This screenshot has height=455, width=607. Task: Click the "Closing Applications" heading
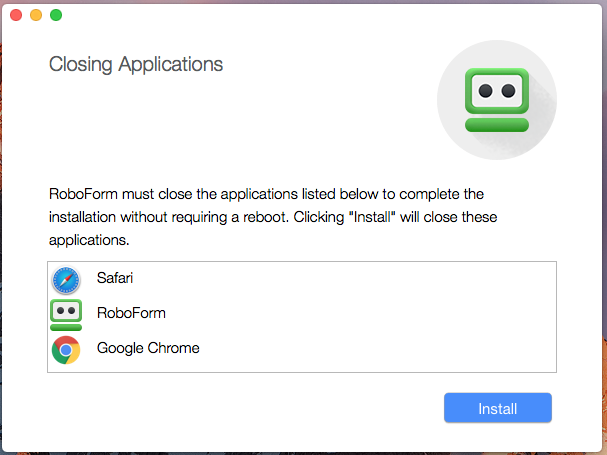(136, 65)
